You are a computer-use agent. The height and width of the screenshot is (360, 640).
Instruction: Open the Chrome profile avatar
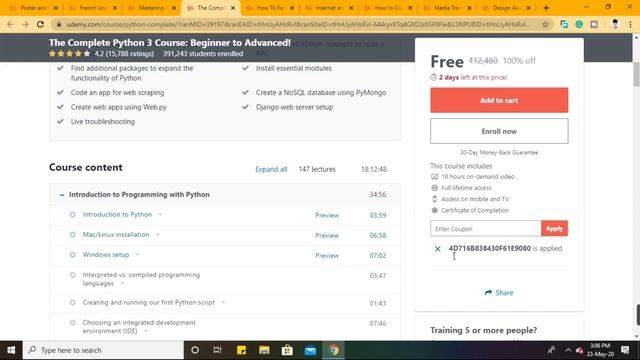[615, 24]
